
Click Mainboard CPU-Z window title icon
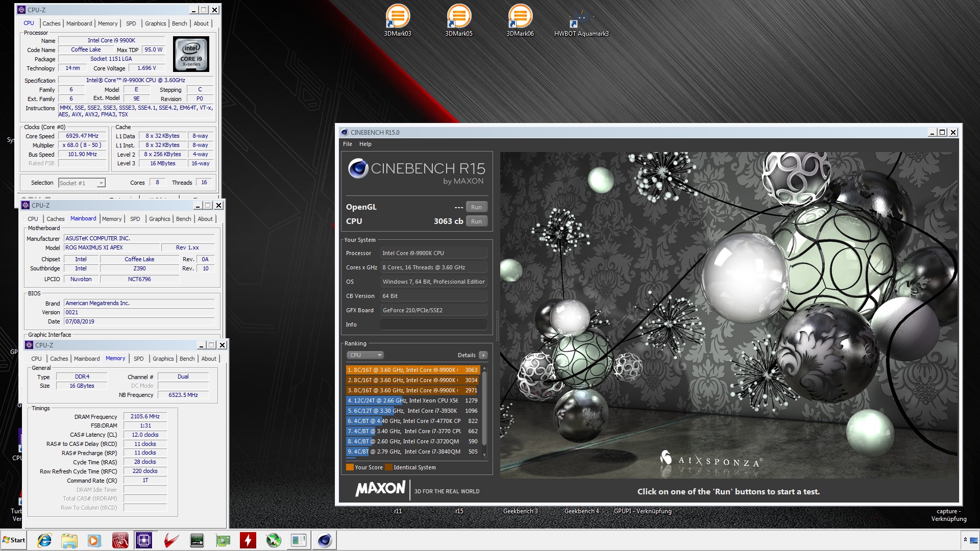click(x=26, y=205)
